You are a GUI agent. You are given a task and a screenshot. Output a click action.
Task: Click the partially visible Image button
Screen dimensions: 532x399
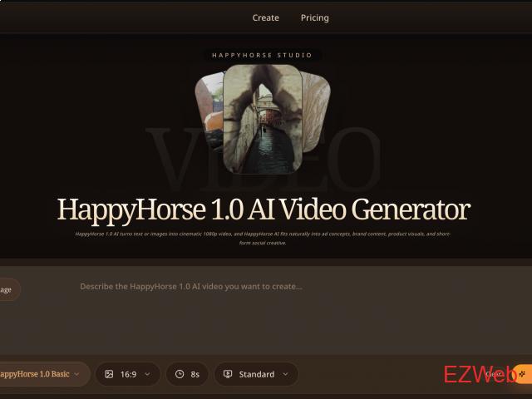(8, 289)
